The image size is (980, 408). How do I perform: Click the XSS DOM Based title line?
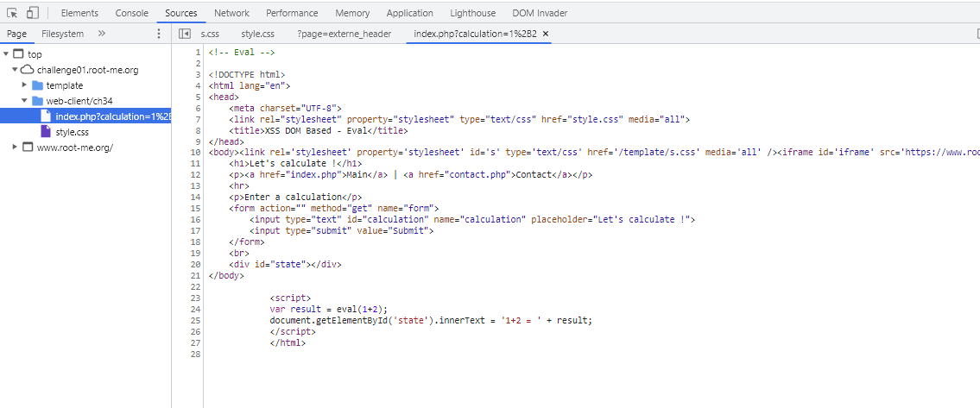pyautogui.click(x=318, y=130)
